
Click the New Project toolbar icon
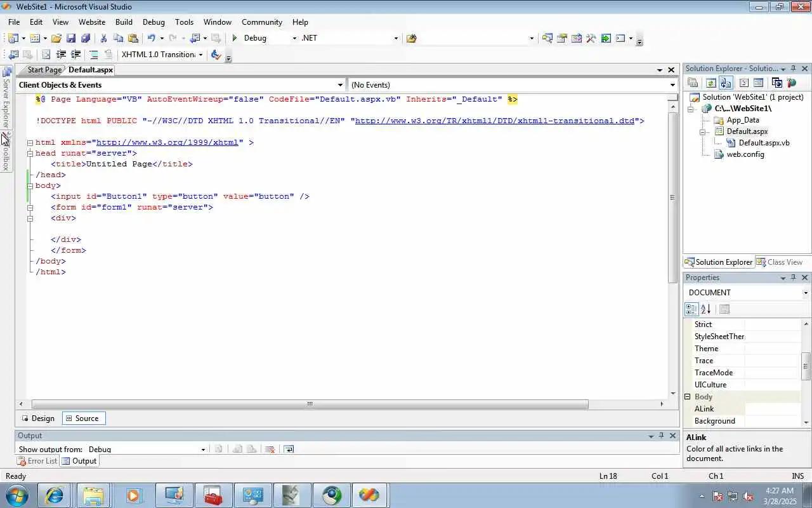coord(13,38)
